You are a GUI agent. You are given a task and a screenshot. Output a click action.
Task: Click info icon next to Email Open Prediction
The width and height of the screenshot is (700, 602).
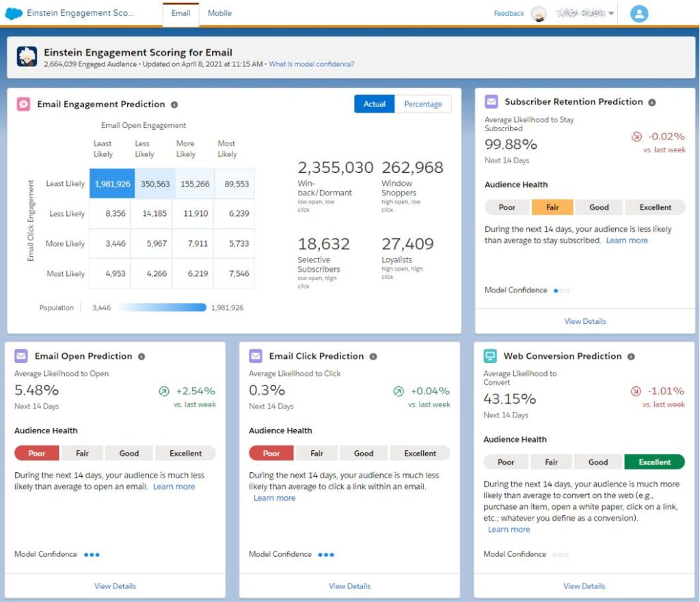click(x=142, y=357)
